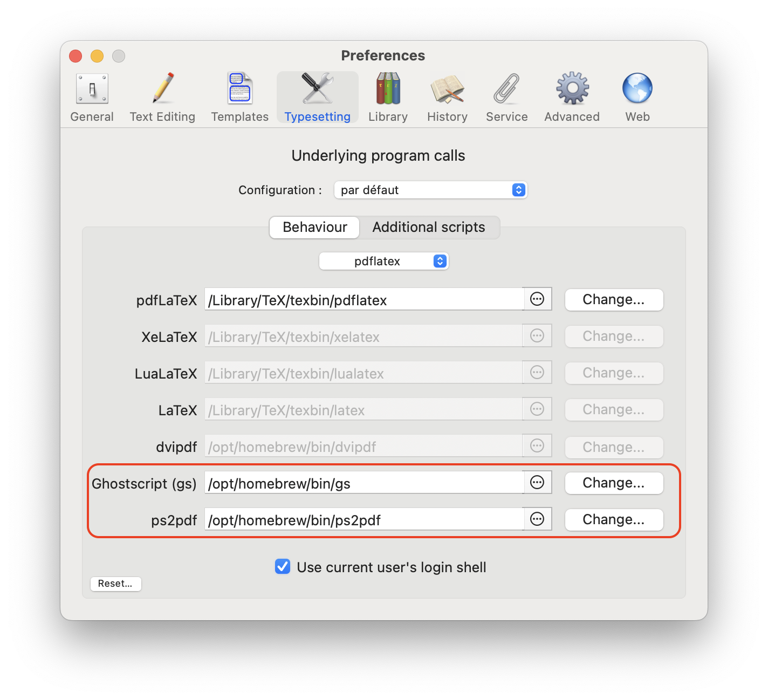
Task: Click Change... for the pdfLaTeX path
Action: (614, 300)
